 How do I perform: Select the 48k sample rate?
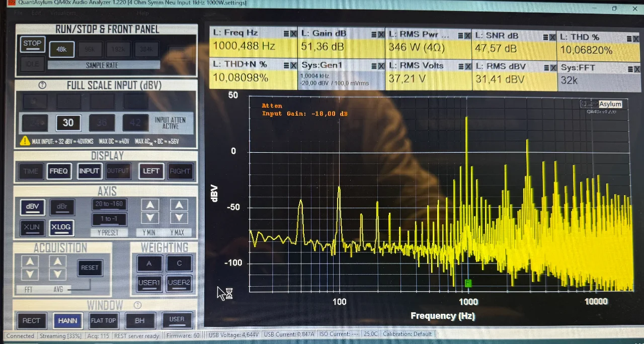pos(62,49)
